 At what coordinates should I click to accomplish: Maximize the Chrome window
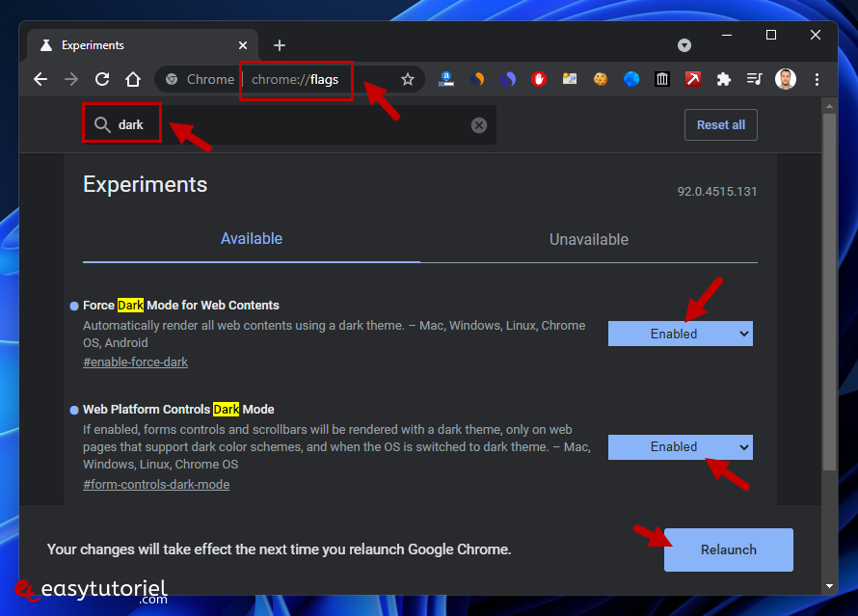[771, 35]
